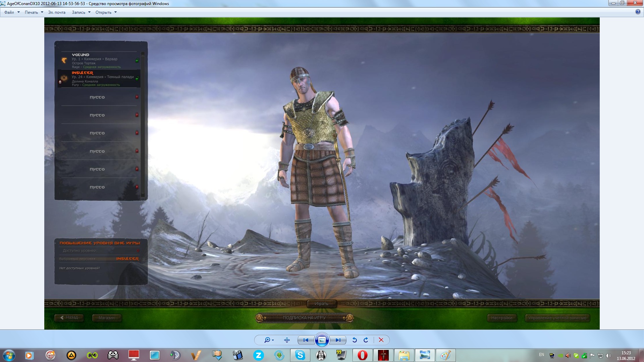Rotate image counterclockwise
644x362 pixels.
(x=355, y=340)
